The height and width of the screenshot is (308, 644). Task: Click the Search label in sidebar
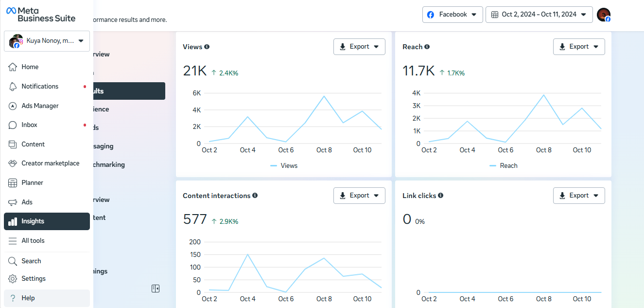[31, 261]
